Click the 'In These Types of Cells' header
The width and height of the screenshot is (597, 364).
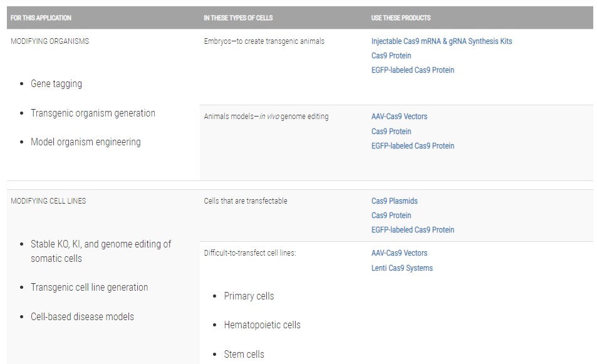tap(238, 18)
